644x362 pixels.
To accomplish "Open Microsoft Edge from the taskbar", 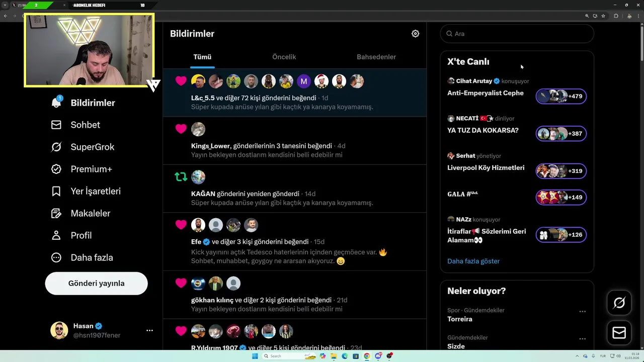I will click(x=345, y=356).
